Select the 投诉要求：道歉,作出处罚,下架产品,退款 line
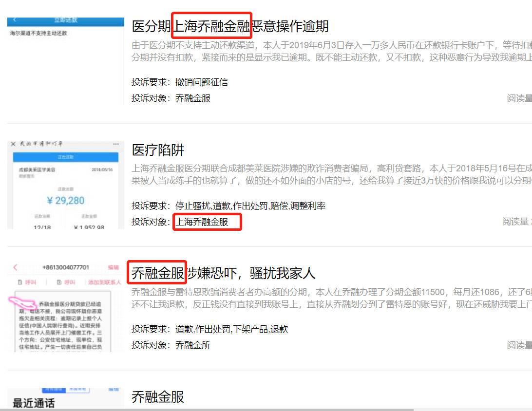The image size is (532, 411). 209,329
